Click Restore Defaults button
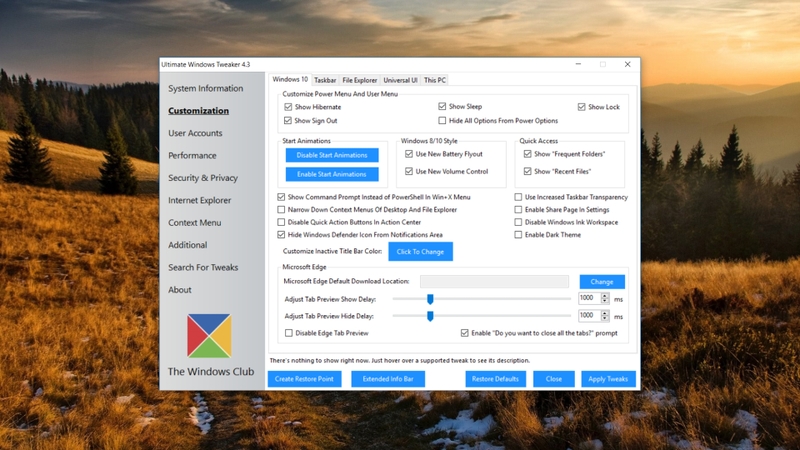 [x=495, y=379]
